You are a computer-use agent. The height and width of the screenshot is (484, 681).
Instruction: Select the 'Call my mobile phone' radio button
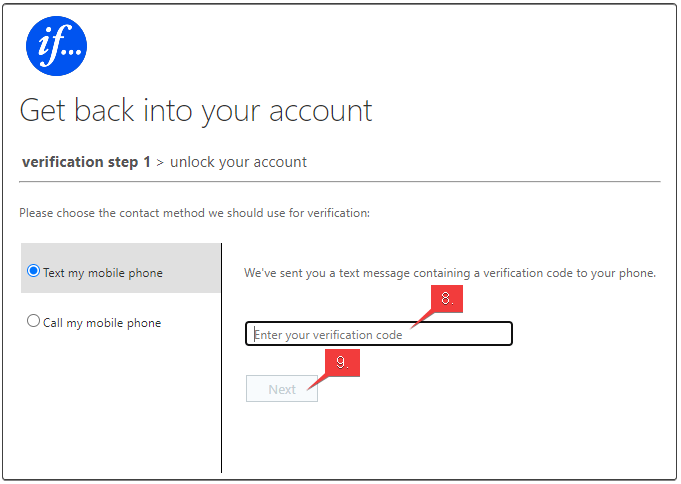[33, 321]
